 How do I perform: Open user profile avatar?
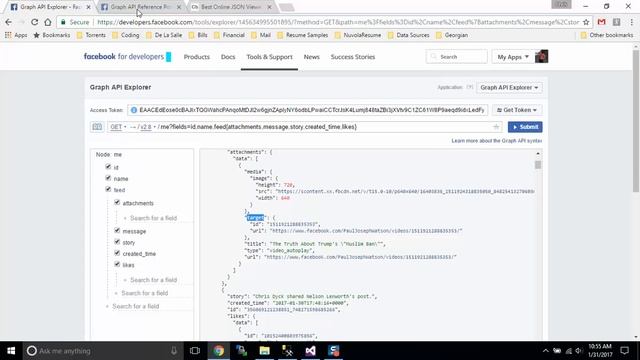[542, 57]
